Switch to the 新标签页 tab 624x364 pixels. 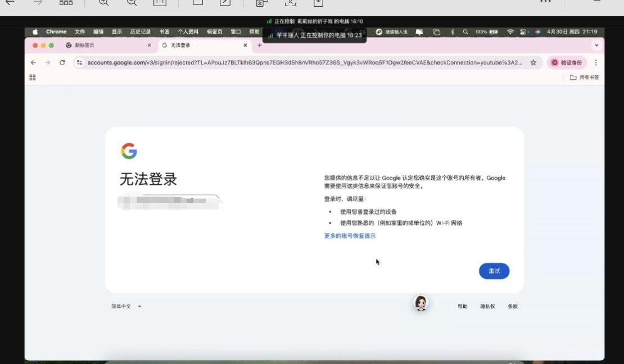pyautogui.click(x=107, y=46)
